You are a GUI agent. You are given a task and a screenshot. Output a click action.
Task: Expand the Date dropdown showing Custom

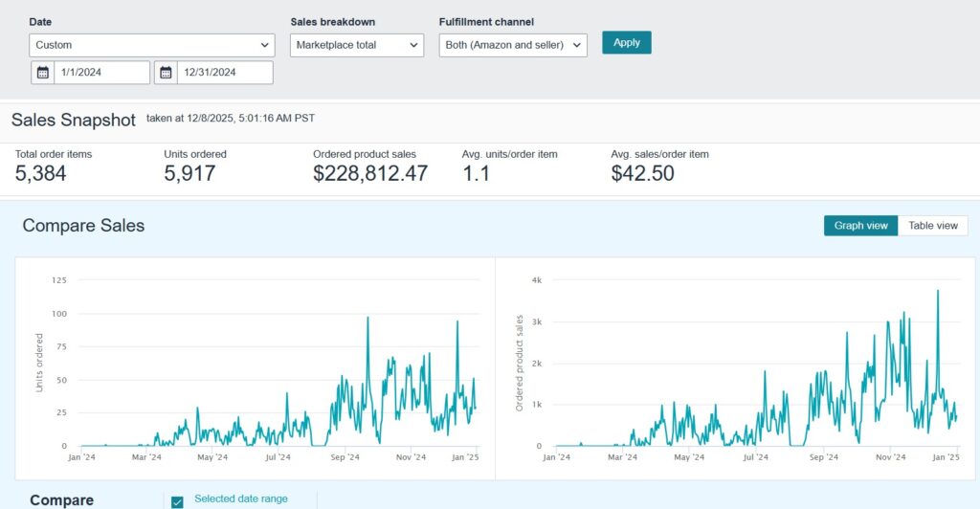coord(152,45)
